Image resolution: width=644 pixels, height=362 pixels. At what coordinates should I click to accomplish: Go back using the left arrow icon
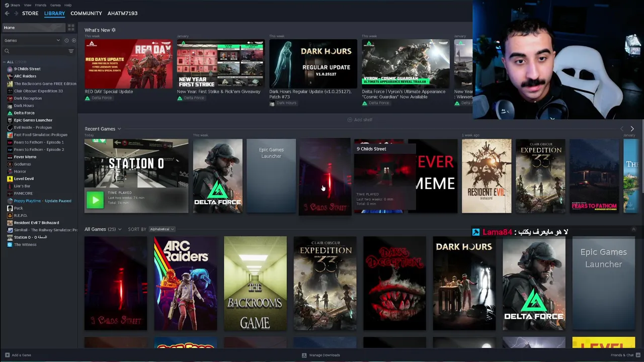(x=7, y=14)
